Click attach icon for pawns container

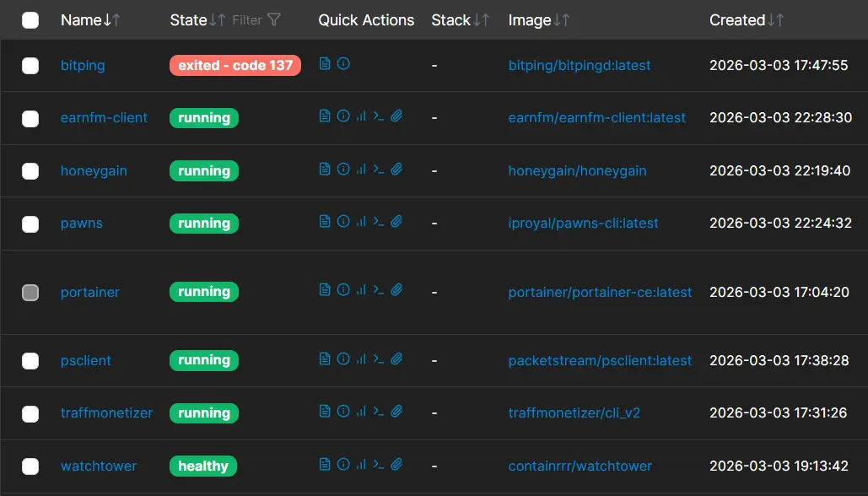click(x=396, y=221)
